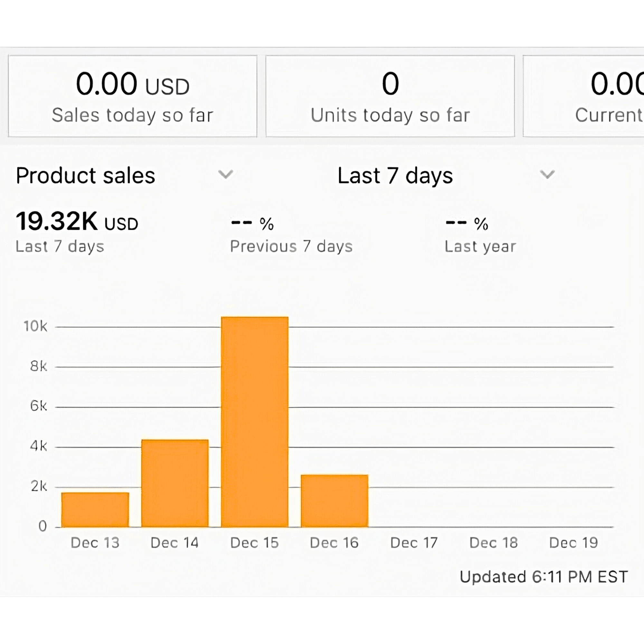644x644 pixels.
Task: Click the tallest Dec 15 bar
Action: tap(255, 422)
